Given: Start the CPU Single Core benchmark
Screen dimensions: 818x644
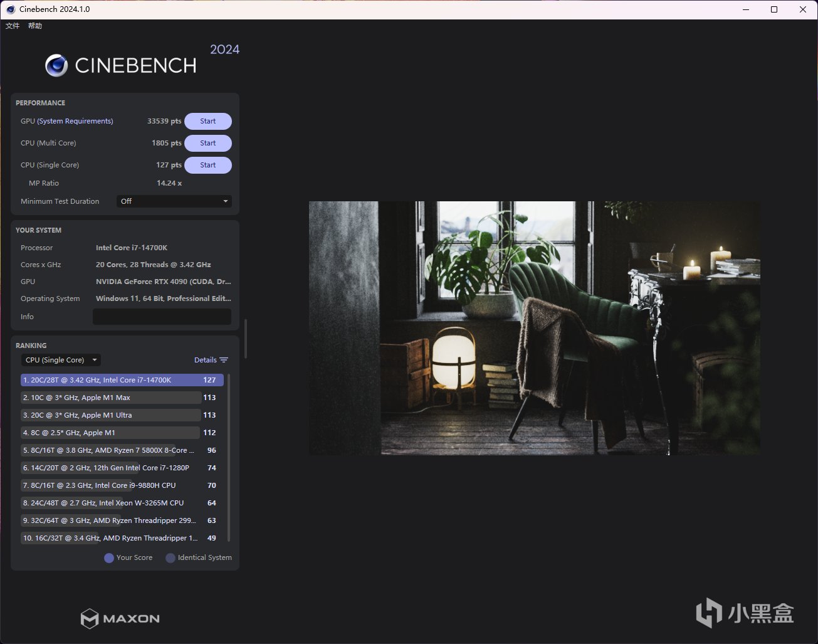Looking at the screenshot, I should [x=208, y=165].
